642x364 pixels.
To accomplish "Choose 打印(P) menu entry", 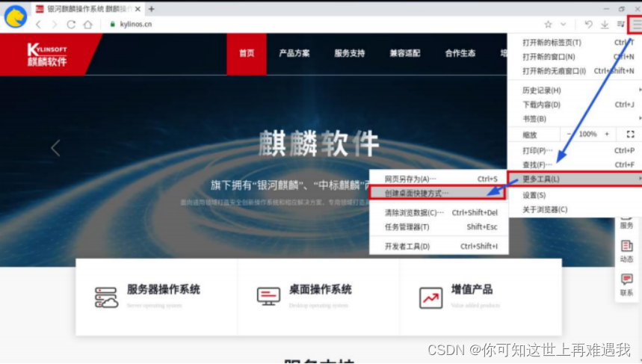I will tap(575, 151).
